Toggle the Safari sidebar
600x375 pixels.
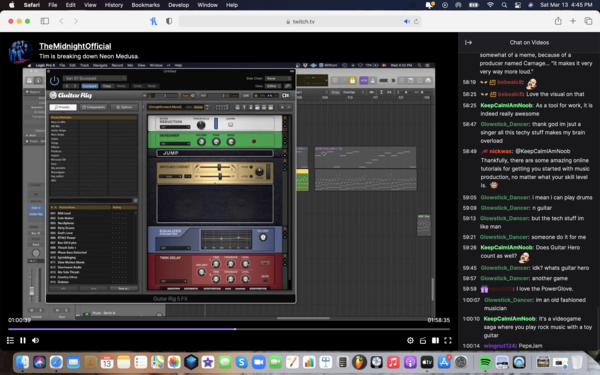click(45, 21)
